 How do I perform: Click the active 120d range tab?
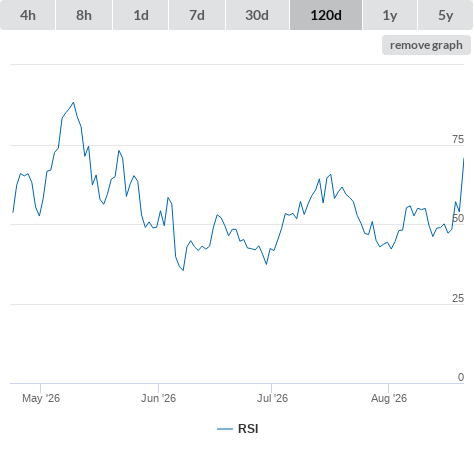point(326,15)
